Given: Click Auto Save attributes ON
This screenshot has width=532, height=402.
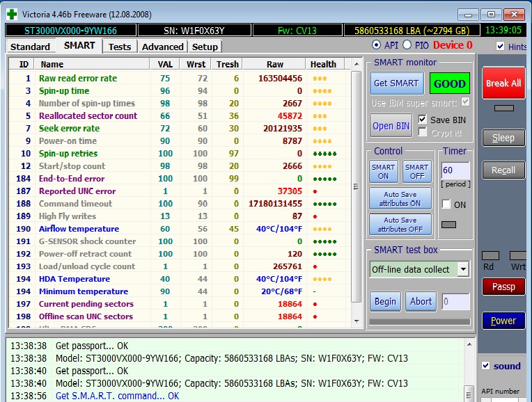Looking at the screenshot, I should (400, 199).
